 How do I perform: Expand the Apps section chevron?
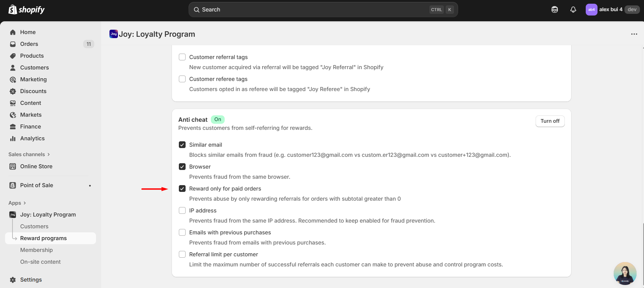[25, 203]
